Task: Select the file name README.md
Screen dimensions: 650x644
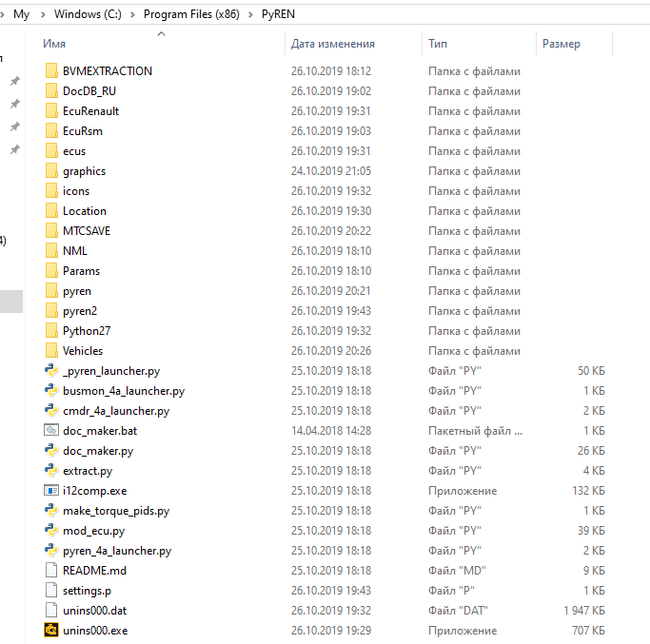Action: coord(94,571)
